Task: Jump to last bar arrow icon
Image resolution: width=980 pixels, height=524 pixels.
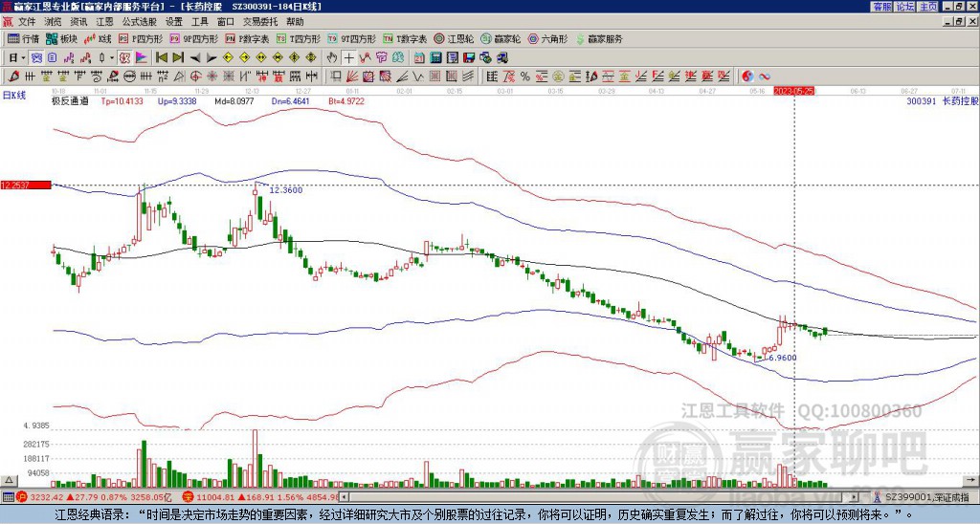Action: click(177, 57)
